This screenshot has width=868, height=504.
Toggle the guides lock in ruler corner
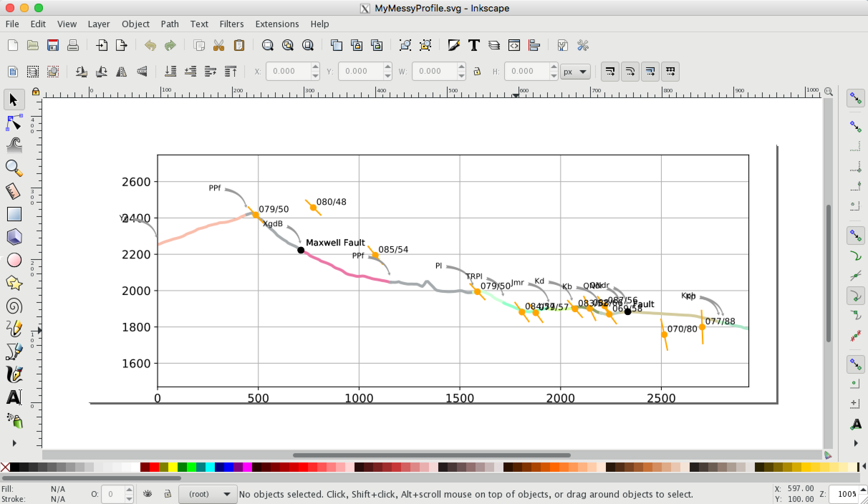tap(35, 92)
